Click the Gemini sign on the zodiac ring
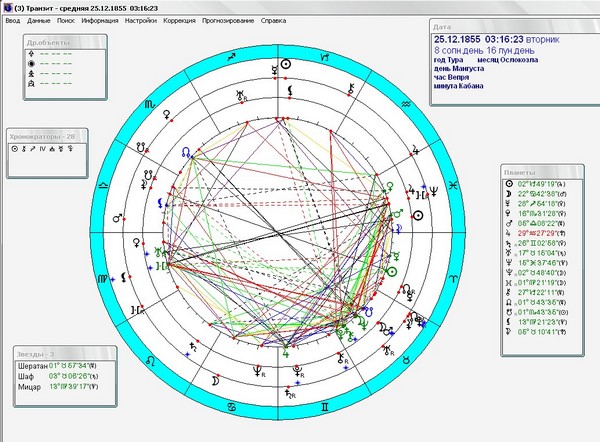Screen dimensions: 600x442 [x=324, y=407]
